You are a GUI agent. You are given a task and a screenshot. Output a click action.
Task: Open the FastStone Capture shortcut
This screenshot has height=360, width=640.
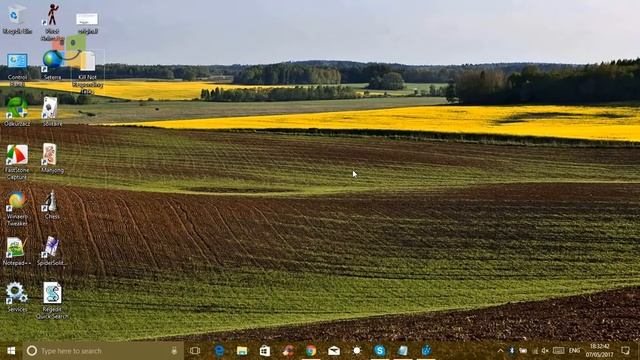pyautogui.click(x=17, y=162)
